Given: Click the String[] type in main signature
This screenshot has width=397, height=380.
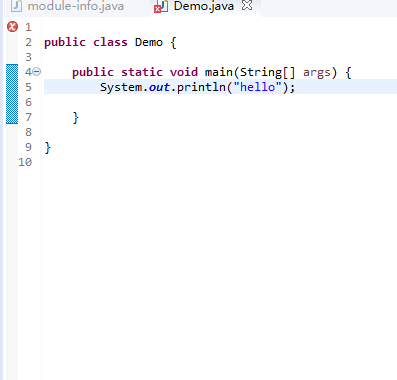Looking at the screenshot, I should tap(267, 72).
